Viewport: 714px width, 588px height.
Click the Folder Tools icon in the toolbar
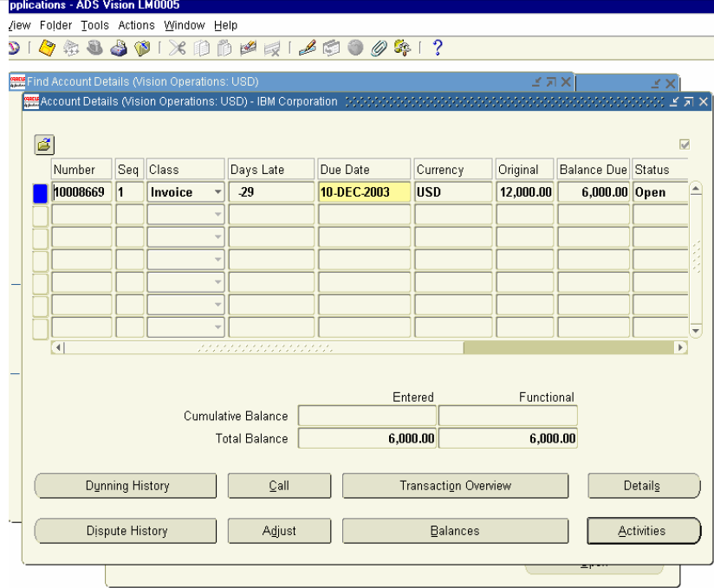pos(403,48)
